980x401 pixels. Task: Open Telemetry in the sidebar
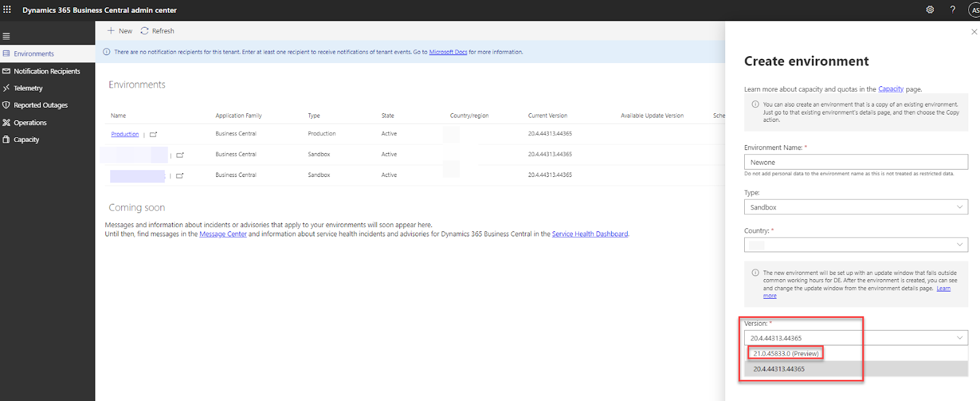point(28,88)
